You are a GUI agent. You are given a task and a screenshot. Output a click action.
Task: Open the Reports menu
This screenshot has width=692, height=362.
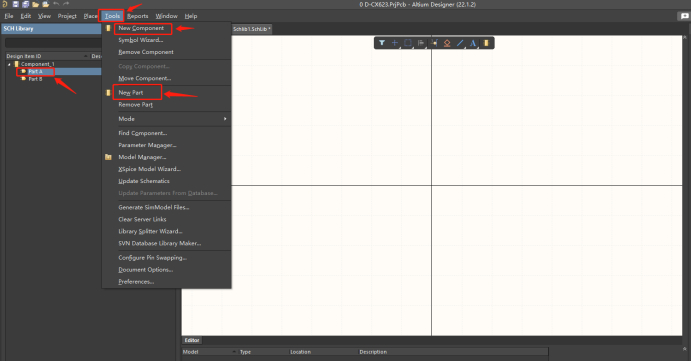(138, 16)
